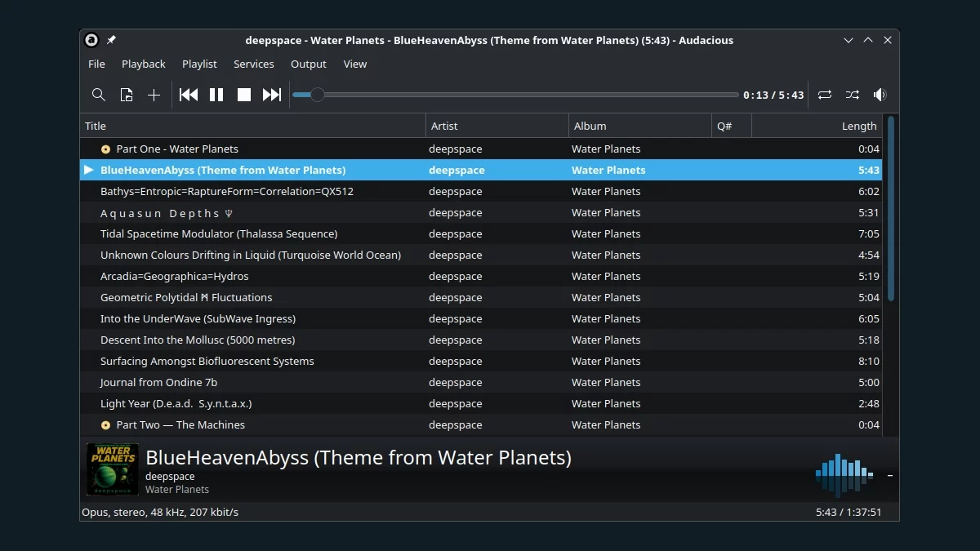
Task: Click the 5:43 / 1:37:51 total time
Action: (849, 512)
